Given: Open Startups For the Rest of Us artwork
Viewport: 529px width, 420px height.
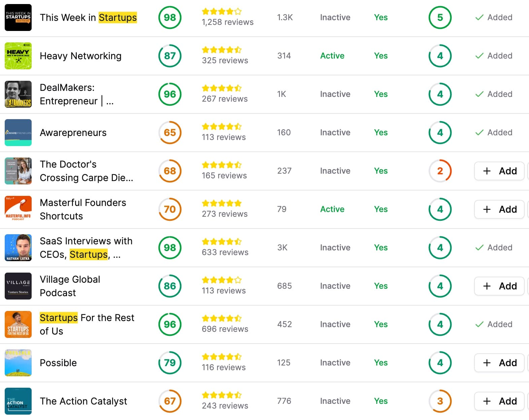Looking at the screenshot, I should point(18,324).
